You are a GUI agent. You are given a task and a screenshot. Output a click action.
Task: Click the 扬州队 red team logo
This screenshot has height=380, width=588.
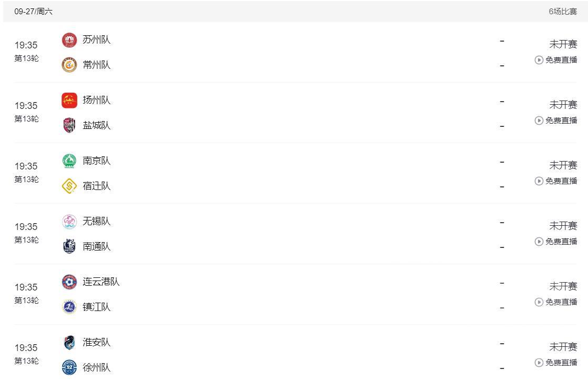coord(69,101)
